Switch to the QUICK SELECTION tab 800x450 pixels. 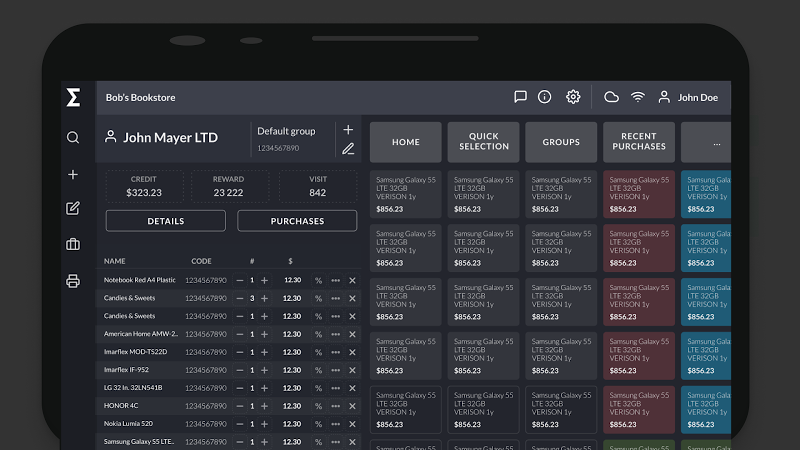pos(484,142)
